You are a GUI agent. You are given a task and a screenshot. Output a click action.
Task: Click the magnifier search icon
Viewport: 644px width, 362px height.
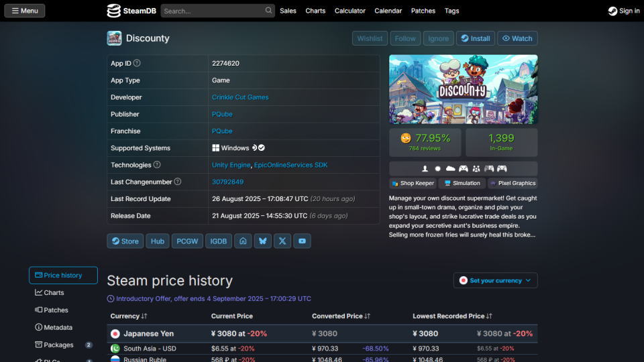pos(268,10)
